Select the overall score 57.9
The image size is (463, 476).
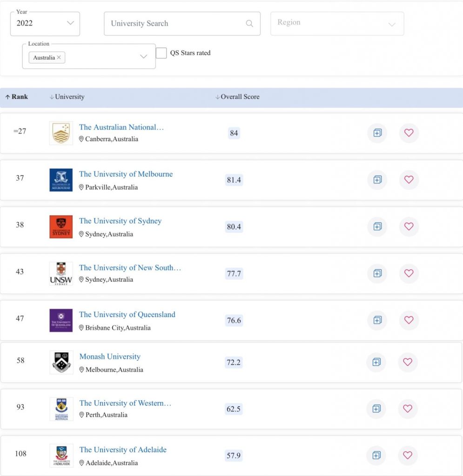[234, 456]
